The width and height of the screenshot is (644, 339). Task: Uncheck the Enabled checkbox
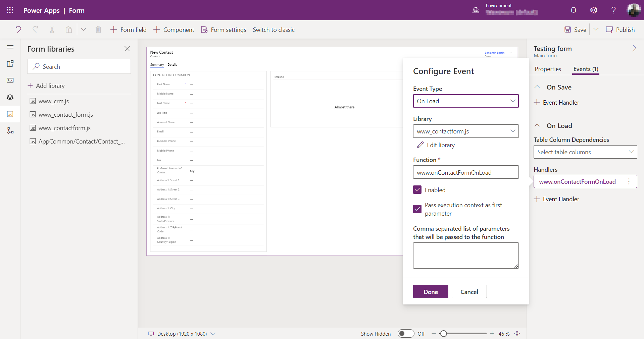coord(417,189)
